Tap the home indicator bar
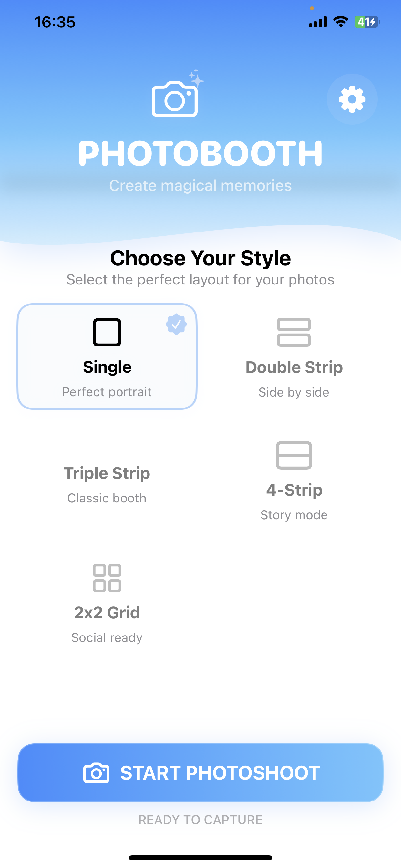The image size is (401, 868). (200, 858)
